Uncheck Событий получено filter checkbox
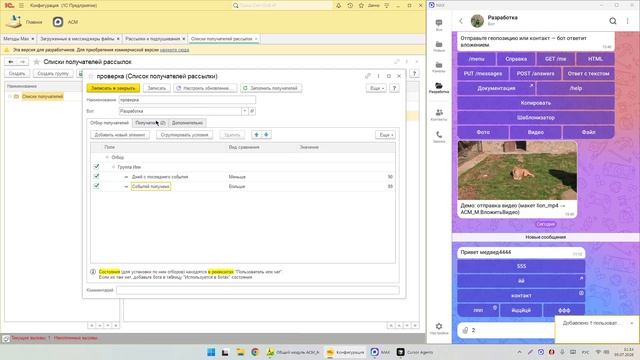 96,186
